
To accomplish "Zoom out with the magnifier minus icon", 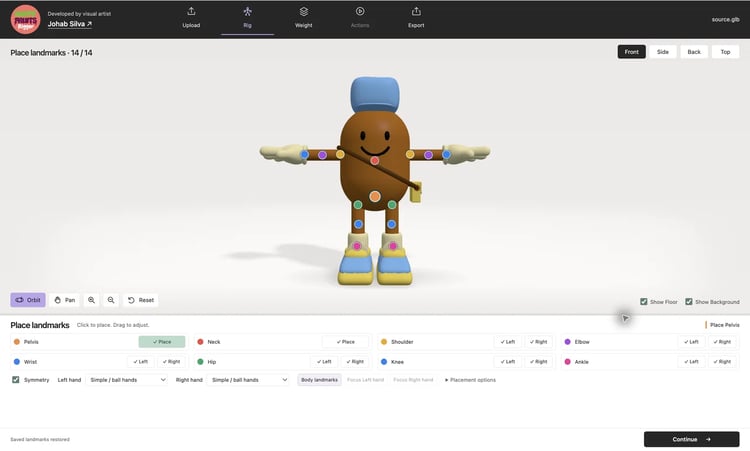I will (111, 300).
